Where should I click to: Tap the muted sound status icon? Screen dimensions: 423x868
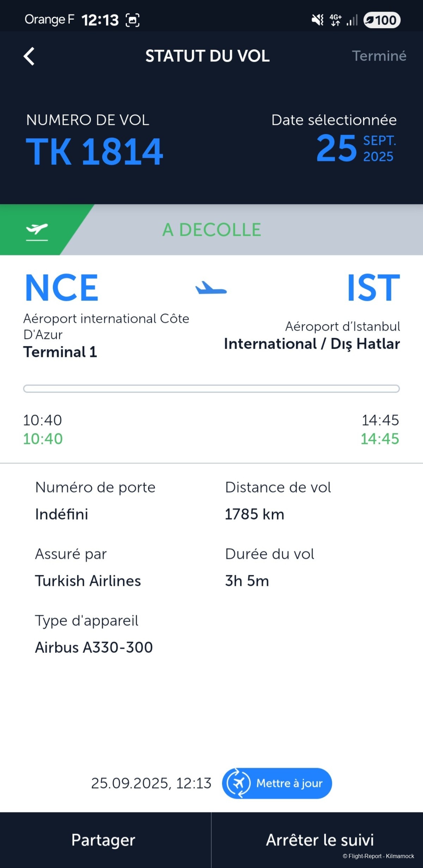318,20
